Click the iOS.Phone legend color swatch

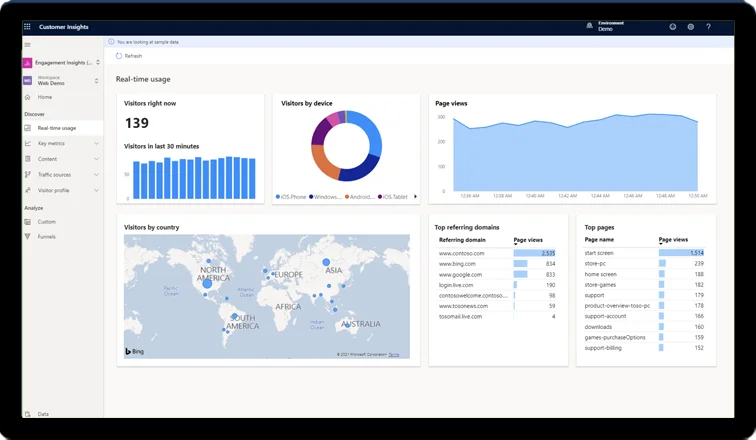coord(278,197)
